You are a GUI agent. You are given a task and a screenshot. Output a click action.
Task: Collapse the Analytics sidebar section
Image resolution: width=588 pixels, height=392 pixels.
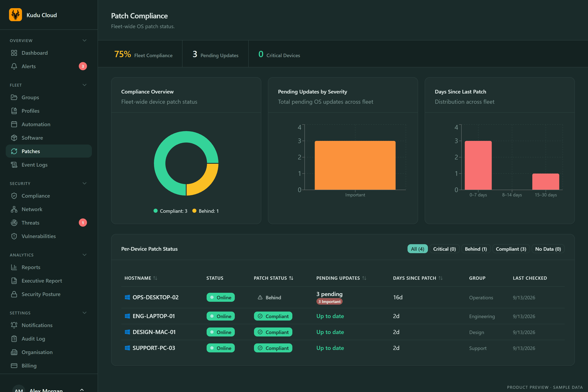pos(85,255)
